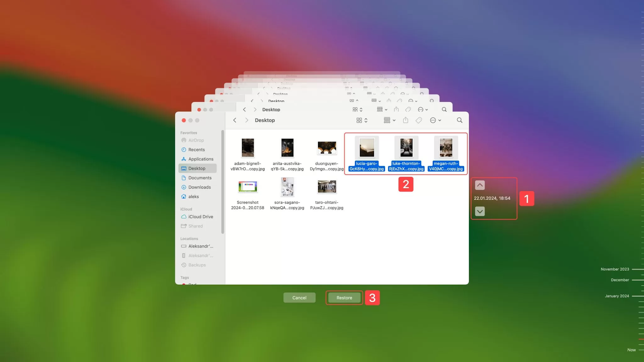Jump to November 2023 on the timeline
644x362 pixels.
tap(615, 269)
